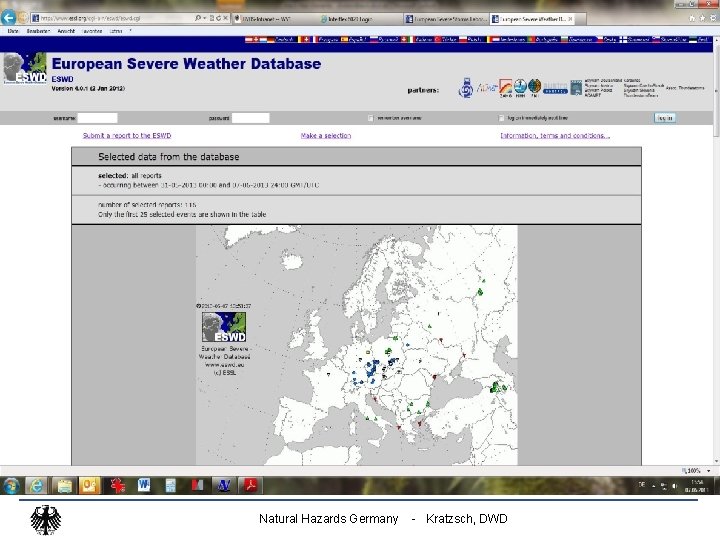The width and height of the screenshot is (720, 540).
Task: Open the calculator-like app in the taskbar
Action: [x=170, y=485]
